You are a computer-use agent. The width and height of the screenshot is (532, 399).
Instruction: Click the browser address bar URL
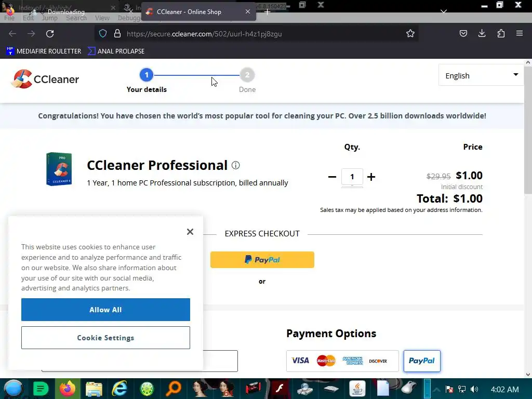coord(204,34)
